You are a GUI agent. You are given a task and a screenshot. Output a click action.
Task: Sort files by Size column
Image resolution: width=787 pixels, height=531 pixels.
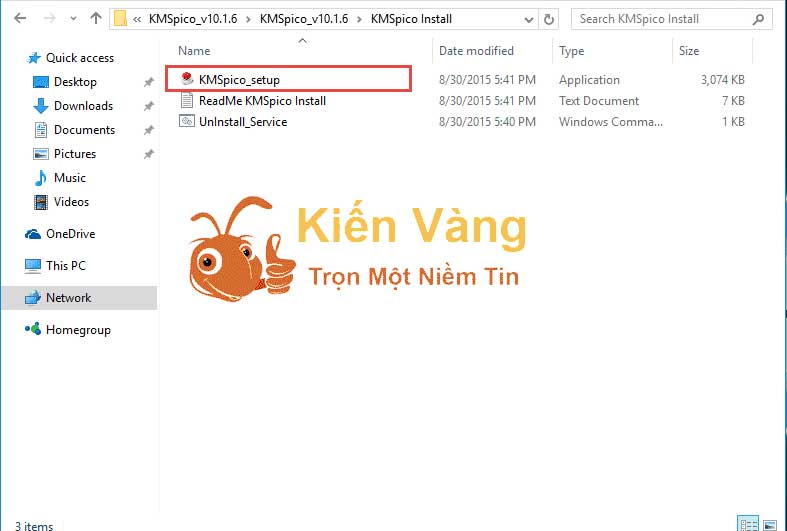(689, 51)
